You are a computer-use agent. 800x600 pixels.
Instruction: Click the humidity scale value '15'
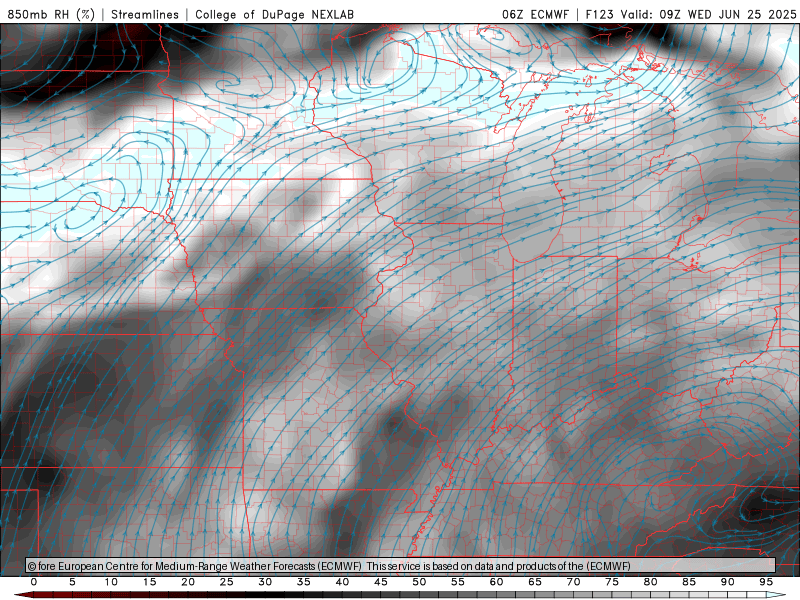[149, 582]
